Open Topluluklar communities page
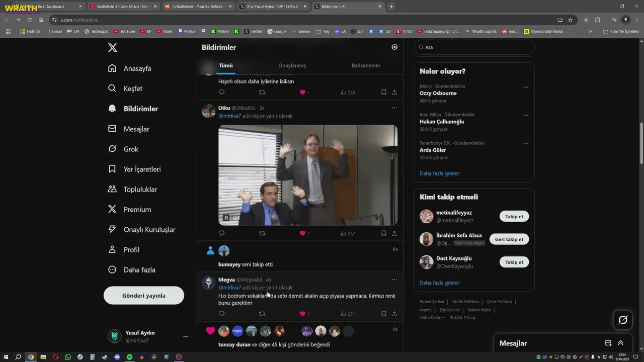This screenshot has height=362, width=644. click(133, 189)
